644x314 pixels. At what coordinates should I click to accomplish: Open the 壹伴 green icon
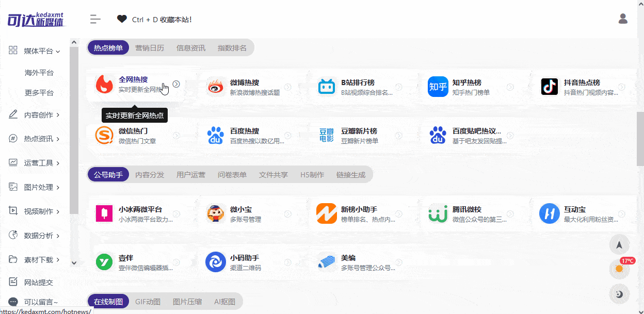coord(104,262)
